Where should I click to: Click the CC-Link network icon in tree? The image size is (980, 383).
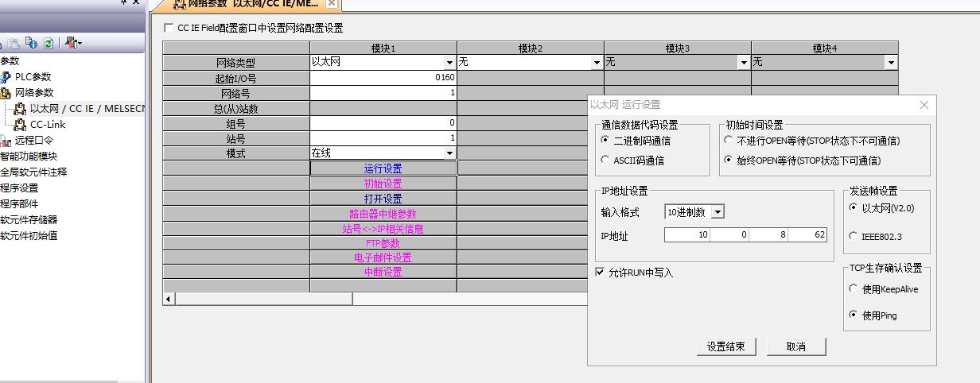21,125
